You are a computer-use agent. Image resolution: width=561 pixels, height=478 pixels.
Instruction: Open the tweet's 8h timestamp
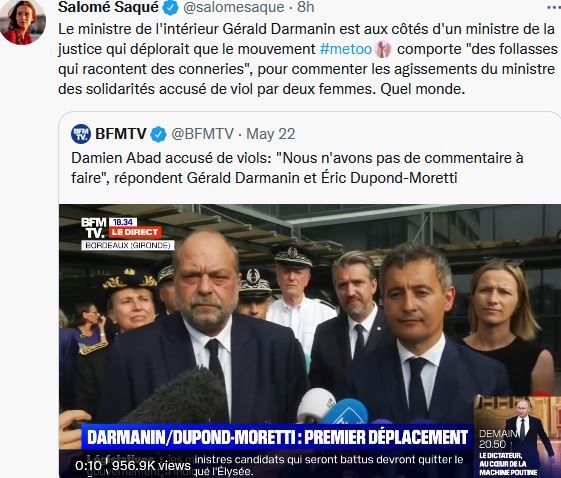tap(306, 7)
